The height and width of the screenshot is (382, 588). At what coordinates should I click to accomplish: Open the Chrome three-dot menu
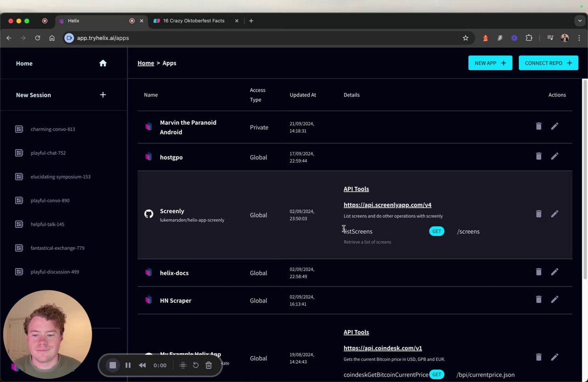point(579,38)
